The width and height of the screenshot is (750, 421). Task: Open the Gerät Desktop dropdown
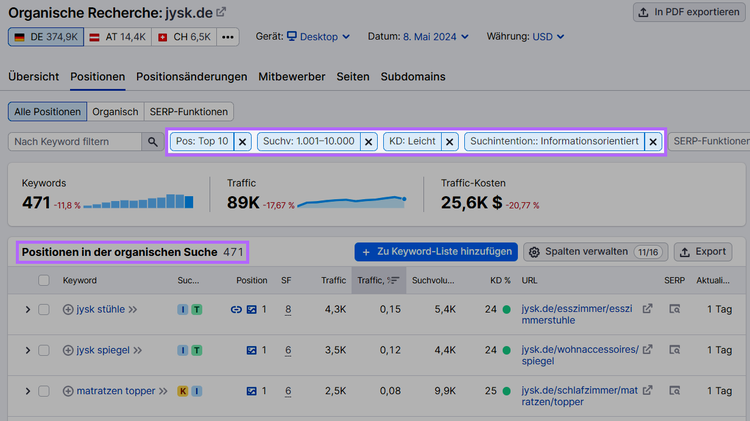(x=319, y=37)
